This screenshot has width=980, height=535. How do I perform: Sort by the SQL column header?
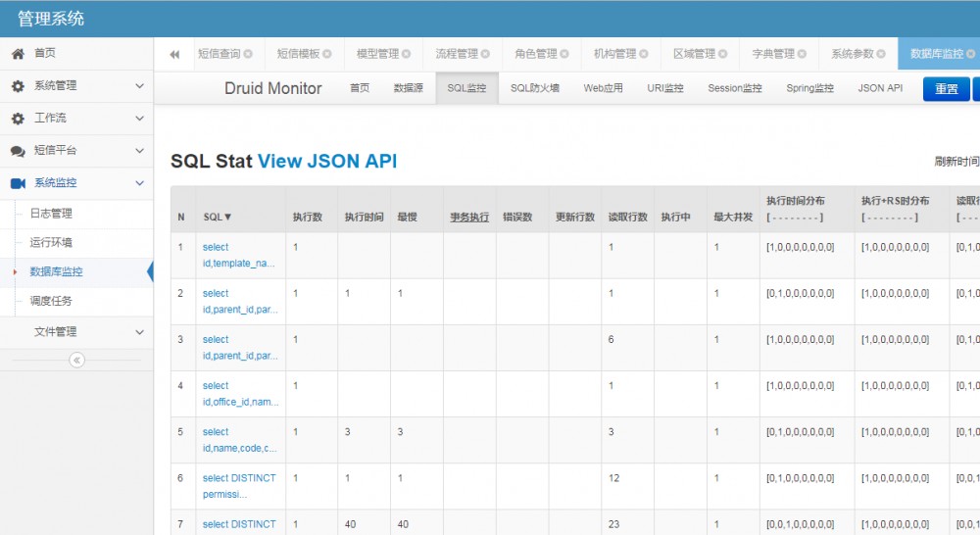pyautogui.click(x=217, y=217)
